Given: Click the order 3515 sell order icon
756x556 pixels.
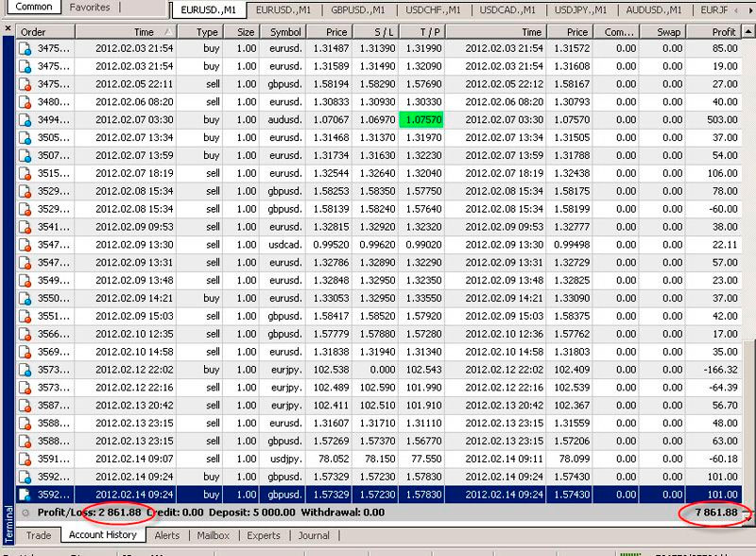Looking at the screenshot, I should click(x=26, y=174).
